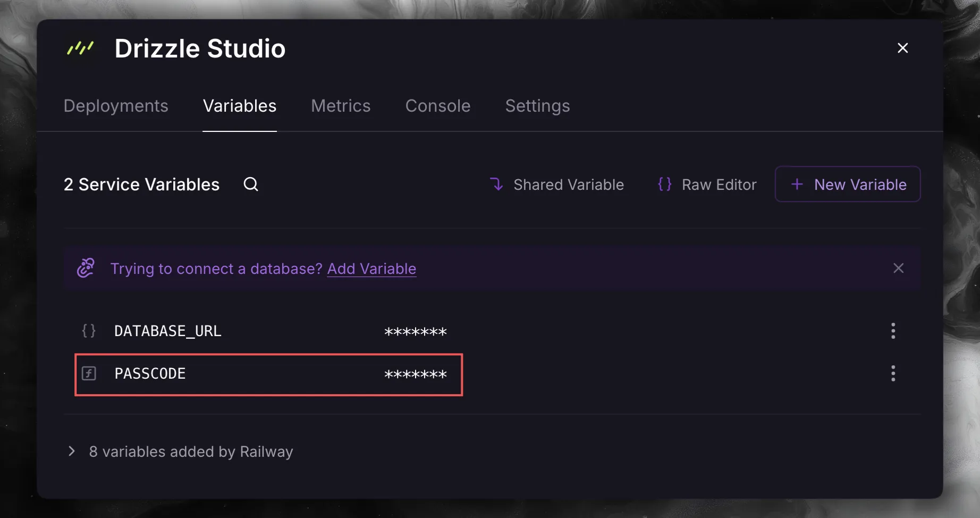The width and height of the screenshot is (980, 518).
Task: Open the variable search magnifier
Action: [251, 184]
